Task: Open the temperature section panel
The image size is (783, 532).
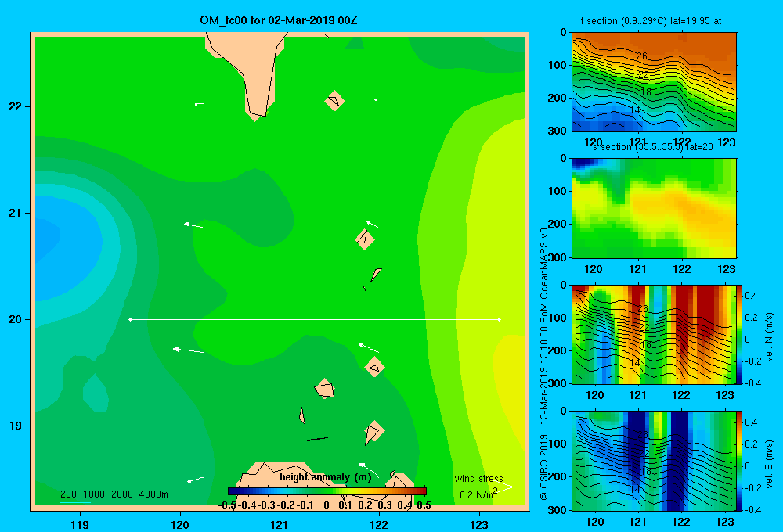Action: click(654, 82)
